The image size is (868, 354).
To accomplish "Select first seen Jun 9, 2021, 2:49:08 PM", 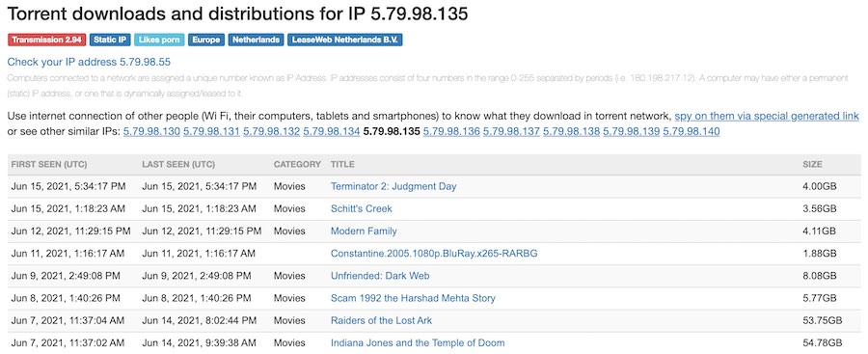I will [66, 276].
